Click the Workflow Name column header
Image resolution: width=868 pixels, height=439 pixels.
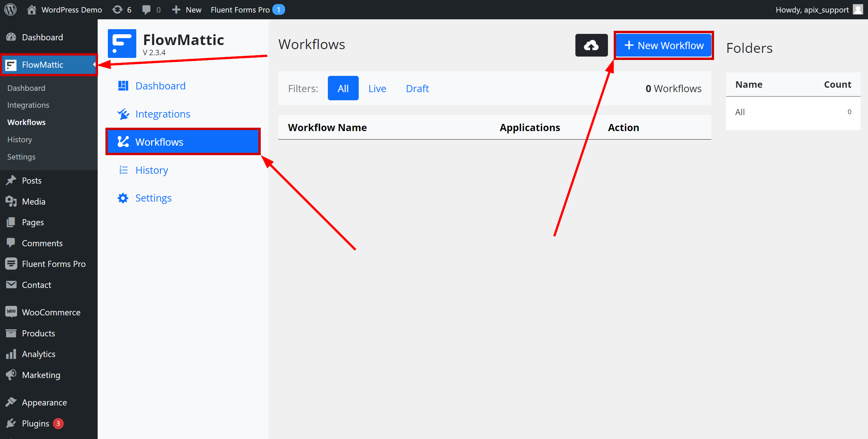pyautogui.click(x=327, y=127)
